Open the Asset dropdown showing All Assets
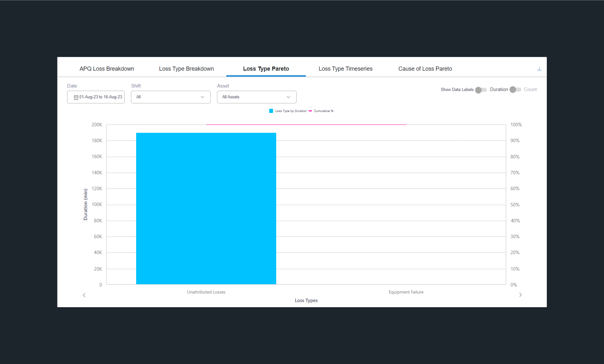Viewport: 604px width, 364px height. [257, 97]
